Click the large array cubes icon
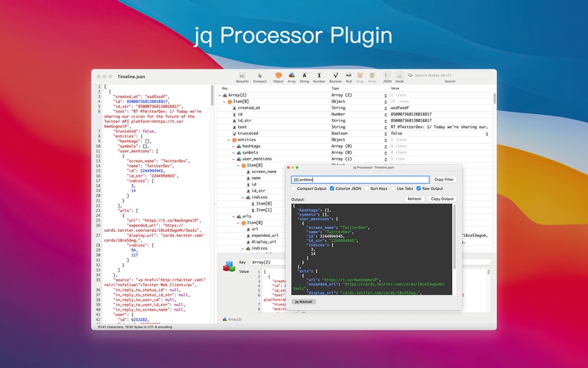The width and height of the screenshot is (588, 368). point(229,266)
